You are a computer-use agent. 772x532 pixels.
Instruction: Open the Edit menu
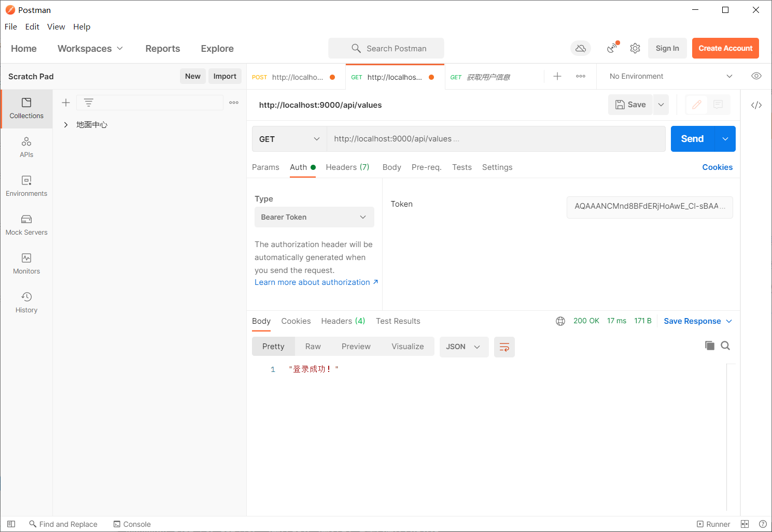click(x=32, y=27)
